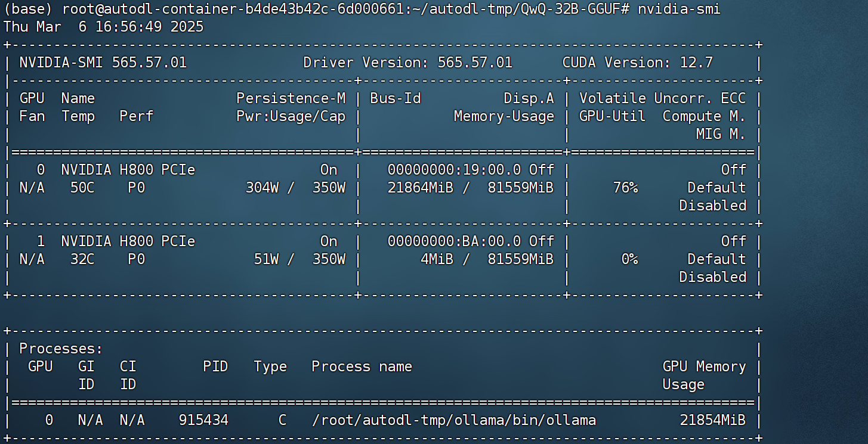This screenshot has width=868, height=444.
Task: Click the NVIDIA-SMI 565.57.01 header text
Action: 103,63
